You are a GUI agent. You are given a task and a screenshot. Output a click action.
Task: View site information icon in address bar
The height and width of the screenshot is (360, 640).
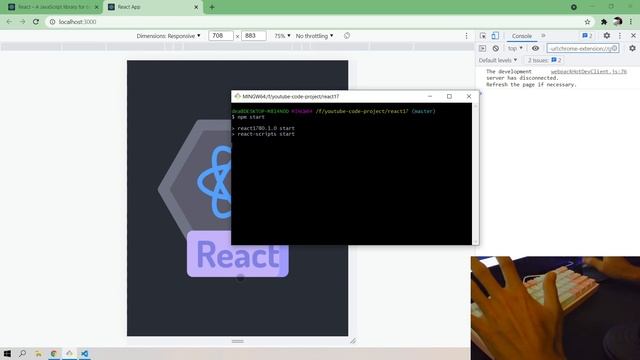(x=52, y=22)
